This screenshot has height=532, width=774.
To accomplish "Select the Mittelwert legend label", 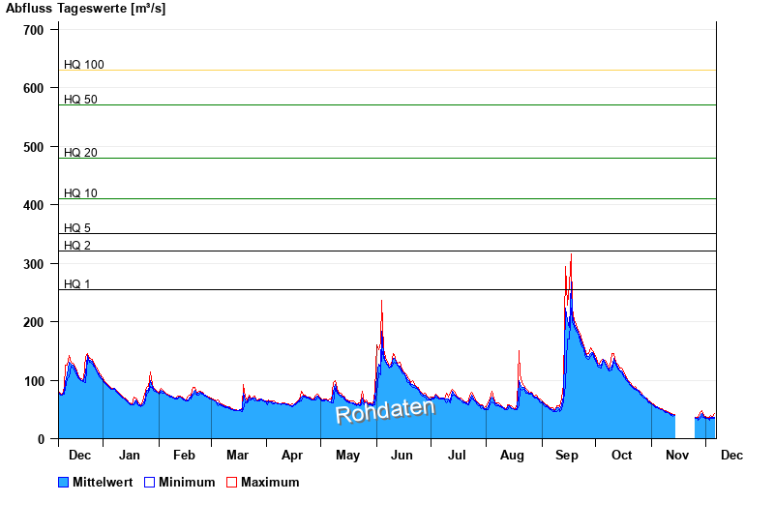I will tap(103, 483).
